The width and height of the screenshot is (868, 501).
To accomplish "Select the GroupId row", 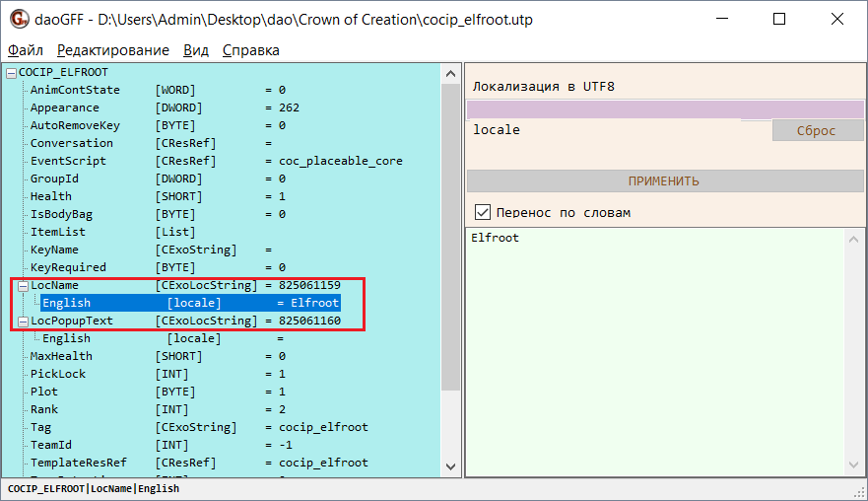I will [x=158, y=179].
